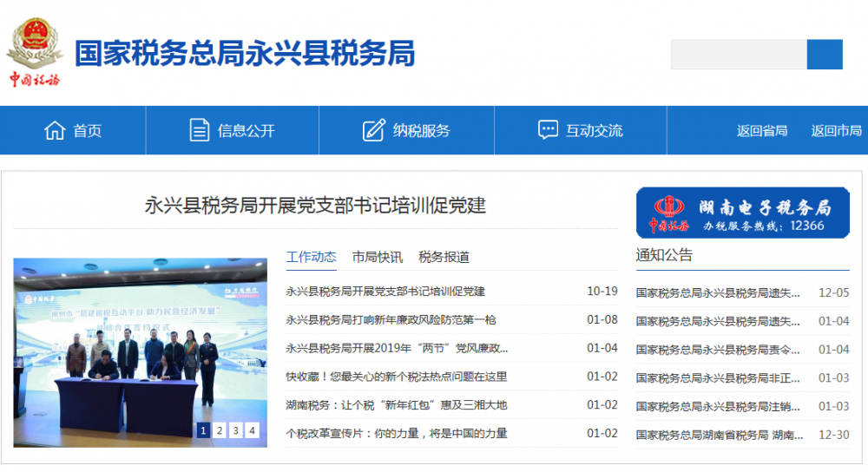Select the 工作动态 tab

(311, 257)
